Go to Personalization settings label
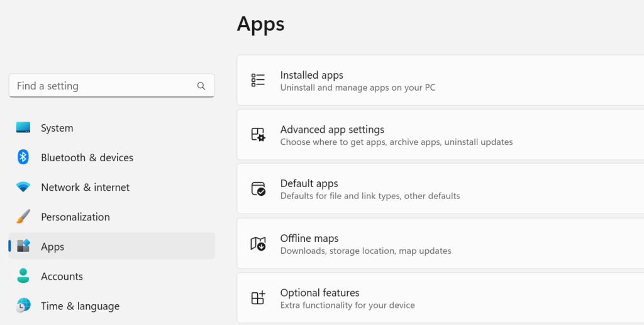Viewport: 644px width, 325px height. pos(75,217)
